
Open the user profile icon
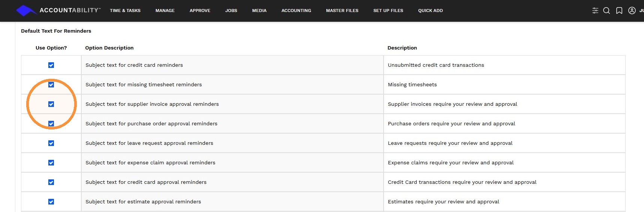pyautogui.click(x=632, y=11)
